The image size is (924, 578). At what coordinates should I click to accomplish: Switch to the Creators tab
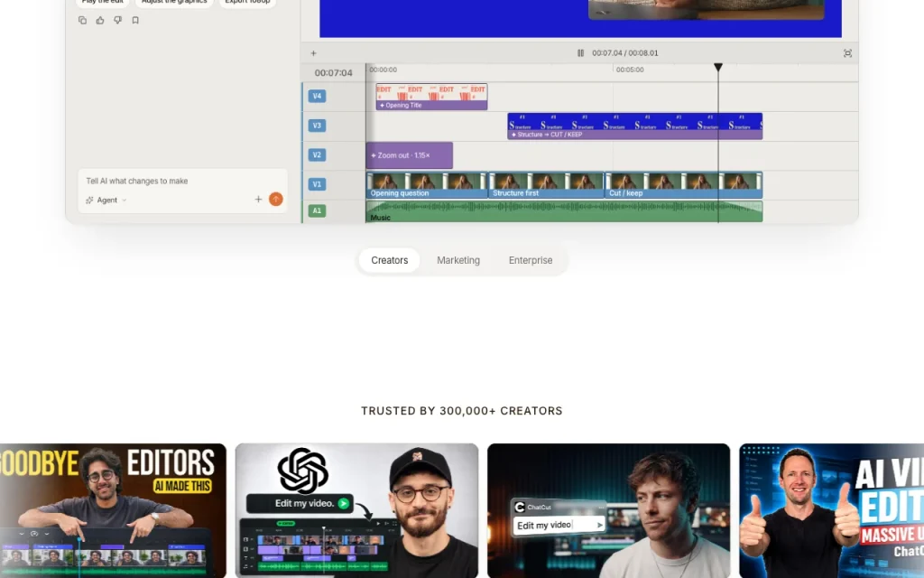point(390,260)
